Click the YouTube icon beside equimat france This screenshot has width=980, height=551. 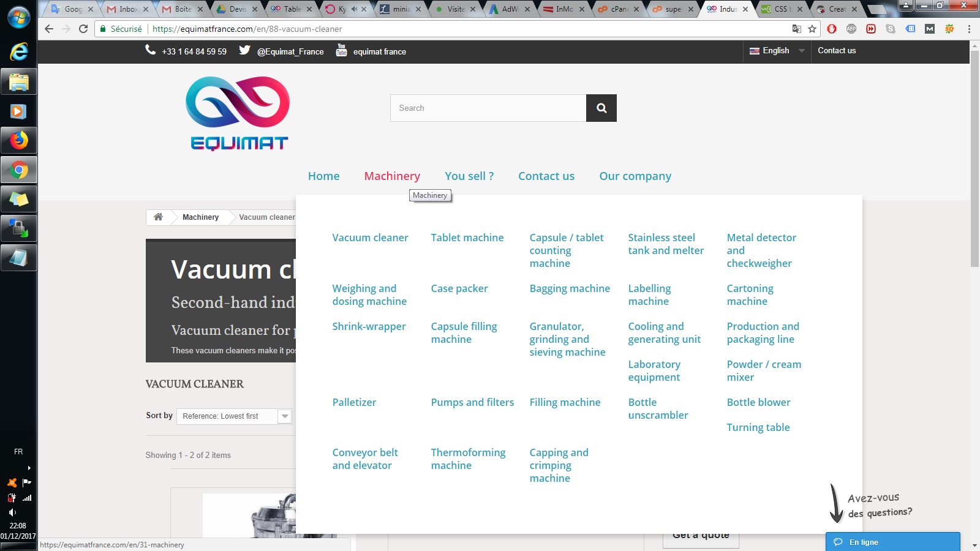tap(341, 50)
